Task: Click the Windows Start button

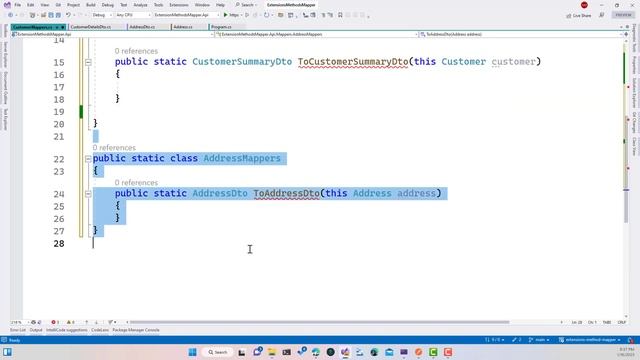Action: 192,352
